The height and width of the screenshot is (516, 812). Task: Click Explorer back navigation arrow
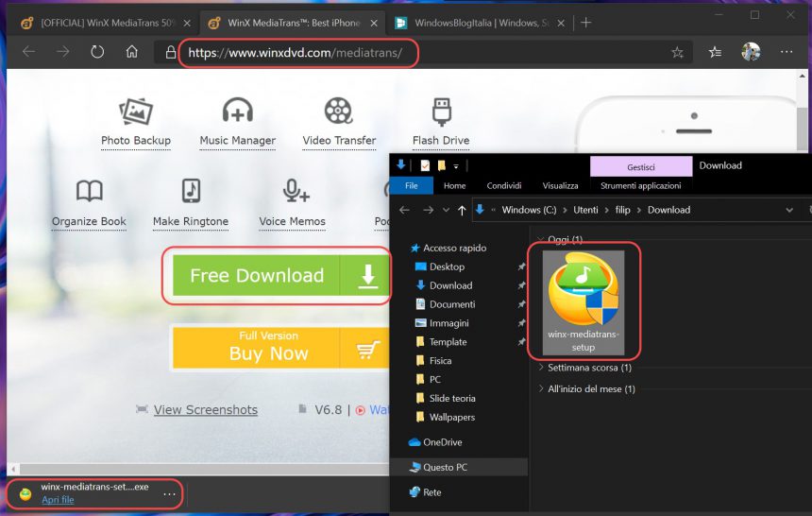point(404,210)
